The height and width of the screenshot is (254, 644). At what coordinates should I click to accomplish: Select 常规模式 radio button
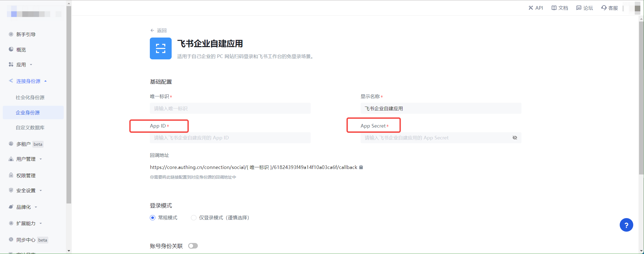153,218
